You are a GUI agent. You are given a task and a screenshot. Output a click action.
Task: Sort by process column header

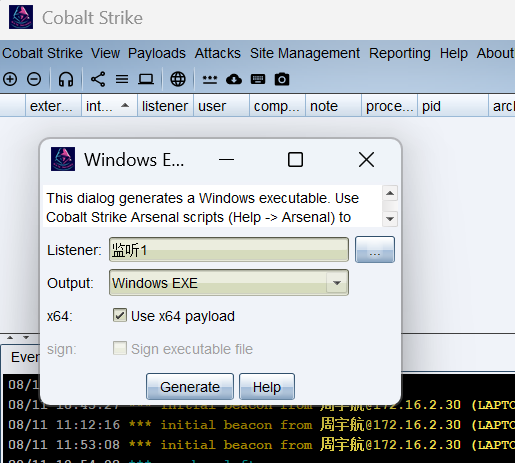(389, 106)
